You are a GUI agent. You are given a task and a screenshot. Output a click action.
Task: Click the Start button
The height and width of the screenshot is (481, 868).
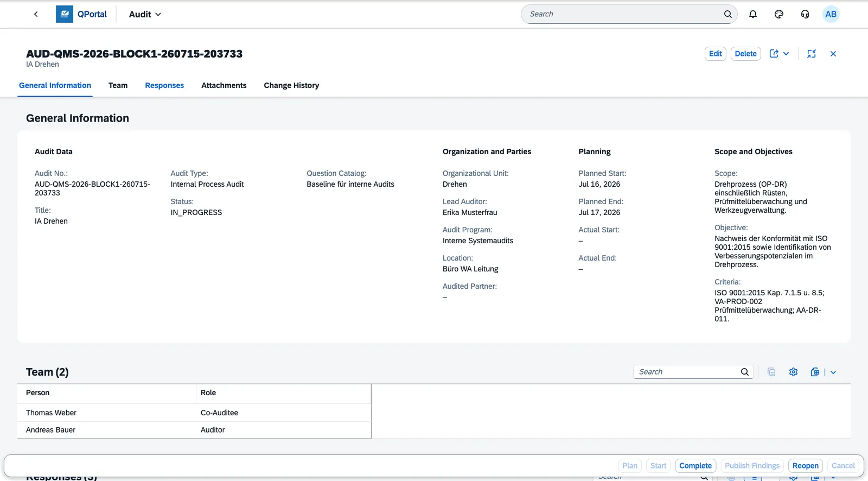click(659, 466)
